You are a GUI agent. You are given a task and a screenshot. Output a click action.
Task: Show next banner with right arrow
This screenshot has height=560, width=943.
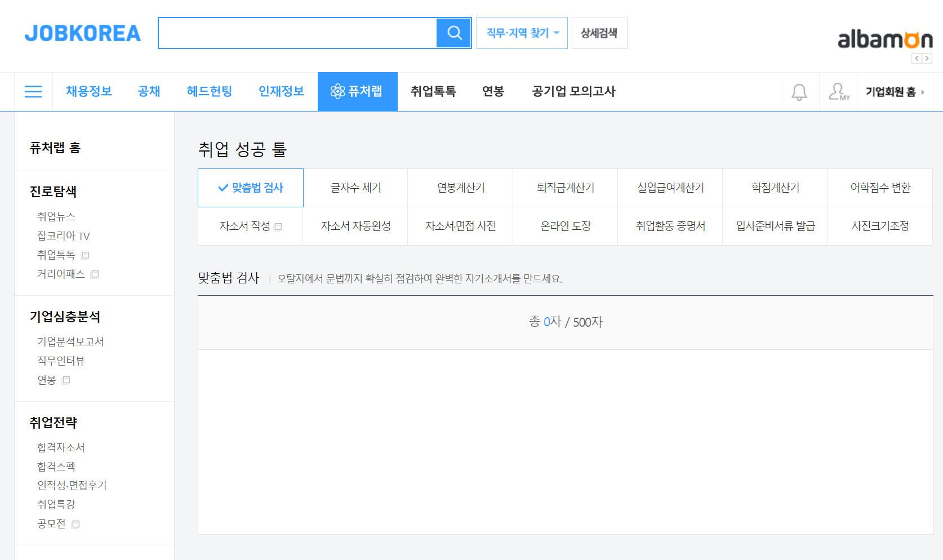927,58
